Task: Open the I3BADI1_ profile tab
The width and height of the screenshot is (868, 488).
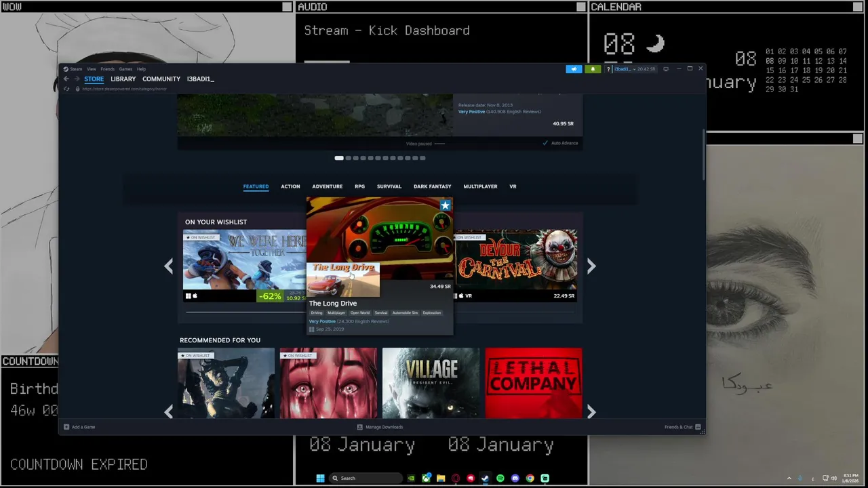Action: click(x=200, y=79)
